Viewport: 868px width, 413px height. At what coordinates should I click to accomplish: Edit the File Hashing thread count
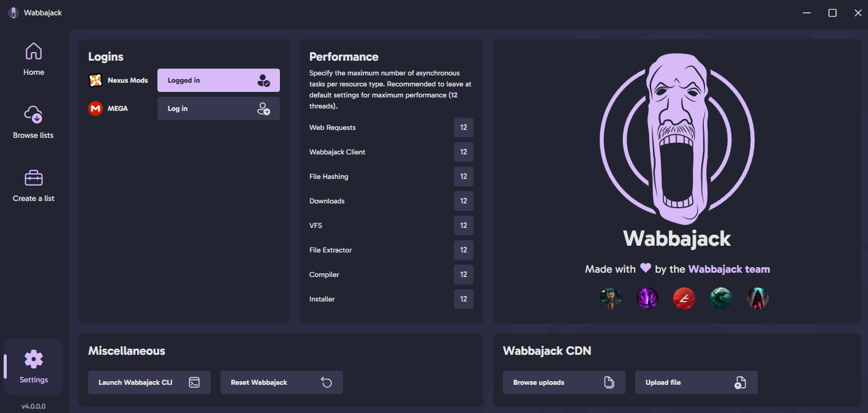pos(464,176)
